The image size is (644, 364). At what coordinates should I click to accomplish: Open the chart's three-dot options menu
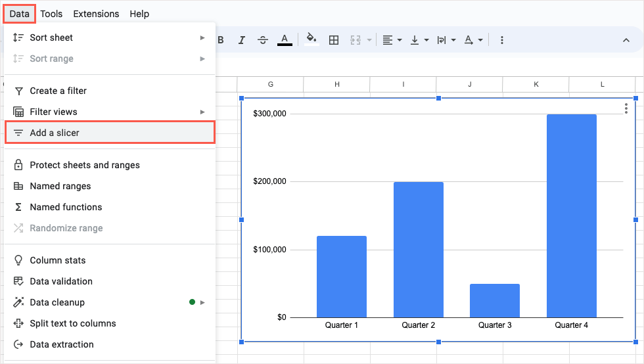click(626, 108)
